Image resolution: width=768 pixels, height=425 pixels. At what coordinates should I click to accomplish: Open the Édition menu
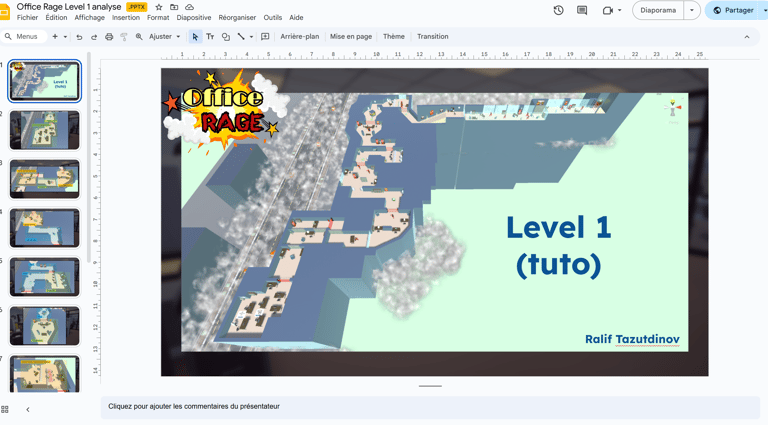pos(56,18)
